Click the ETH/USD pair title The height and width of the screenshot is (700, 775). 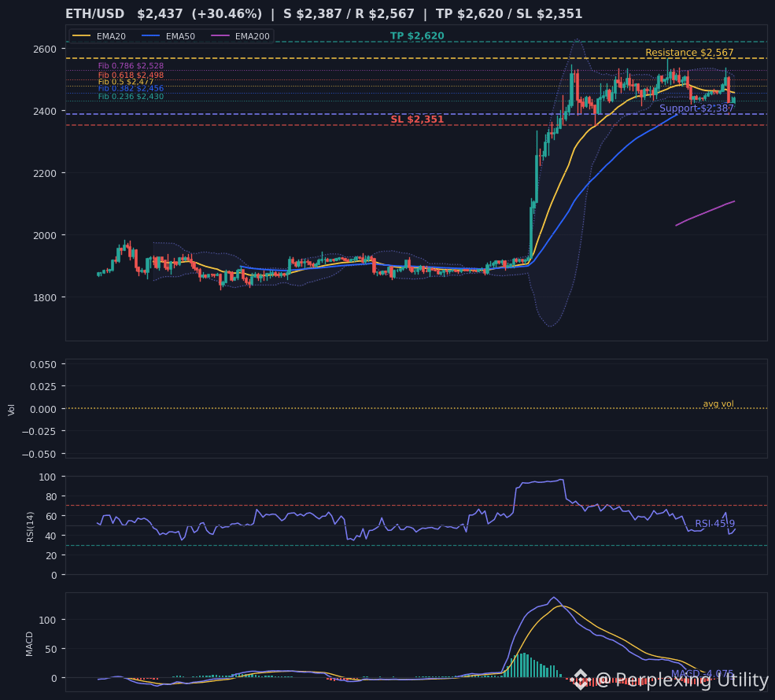(x=95, y=14)
